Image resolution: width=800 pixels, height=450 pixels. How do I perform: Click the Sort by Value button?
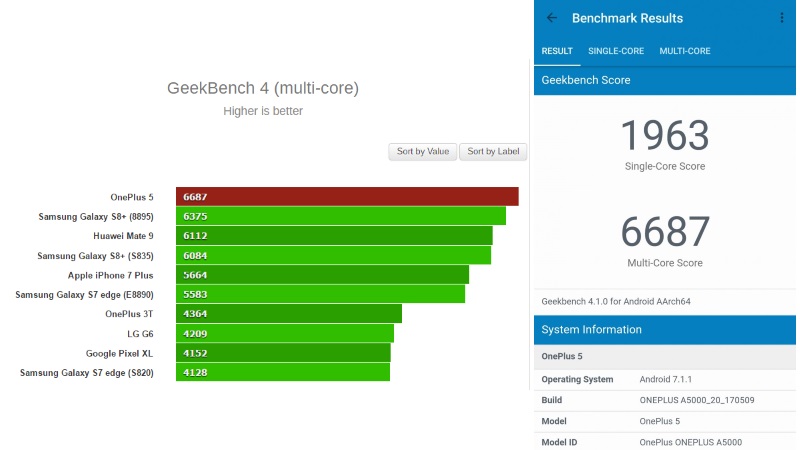tap(423, 152)
